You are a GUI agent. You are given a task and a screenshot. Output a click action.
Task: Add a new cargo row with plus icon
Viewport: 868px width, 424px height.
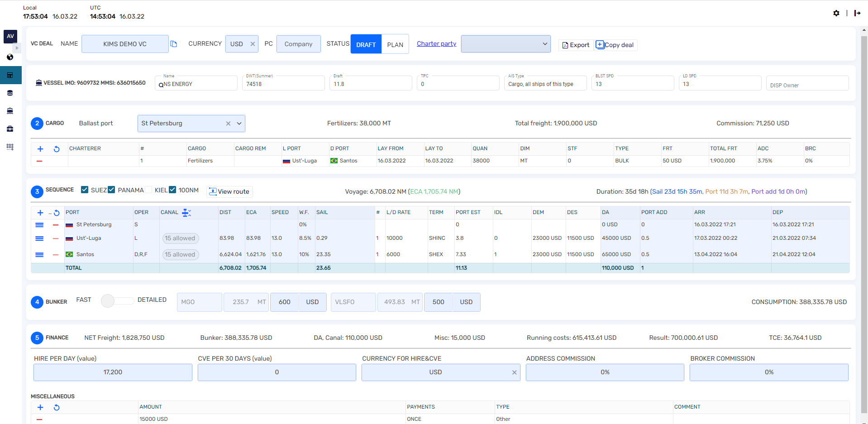(x=40, y=149)
